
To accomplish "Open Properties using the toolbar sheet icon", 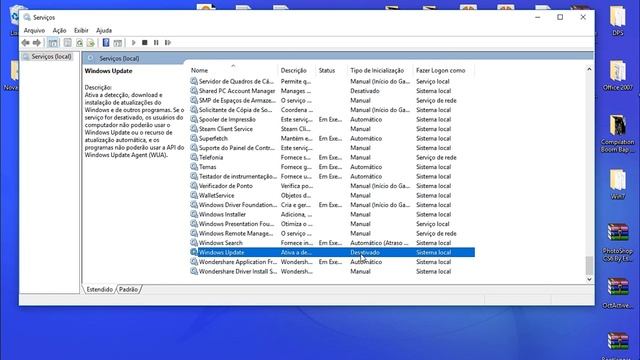I will pyautogui.click(x=68, y=42).
